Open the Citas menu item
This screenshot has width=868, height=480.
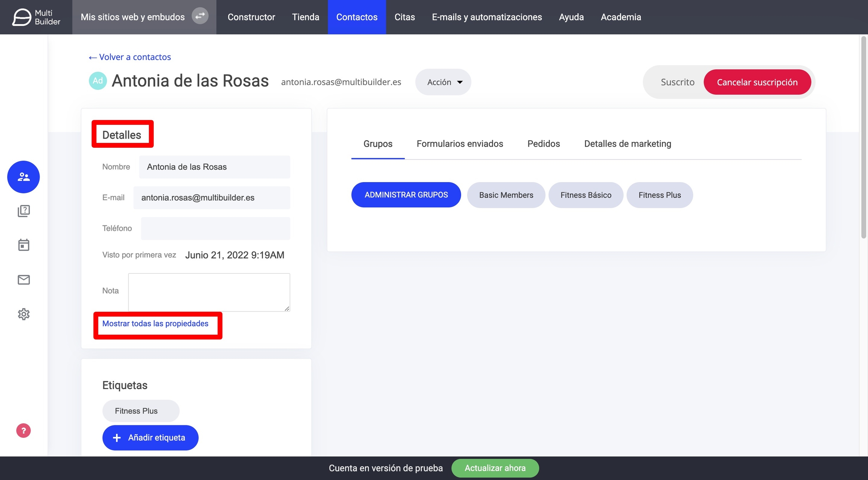(404, 17)
